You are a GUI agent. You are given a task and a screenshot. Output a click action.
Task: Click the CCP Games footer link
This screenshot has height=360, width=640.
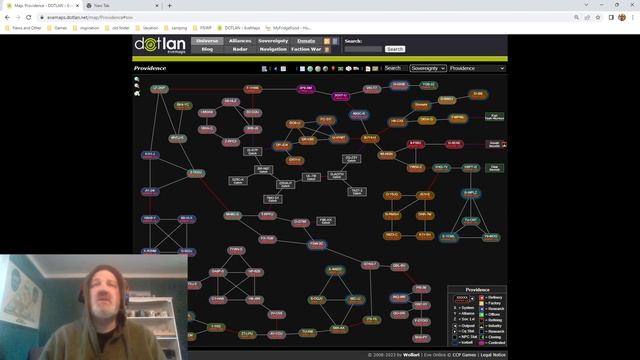click(464, 355)
